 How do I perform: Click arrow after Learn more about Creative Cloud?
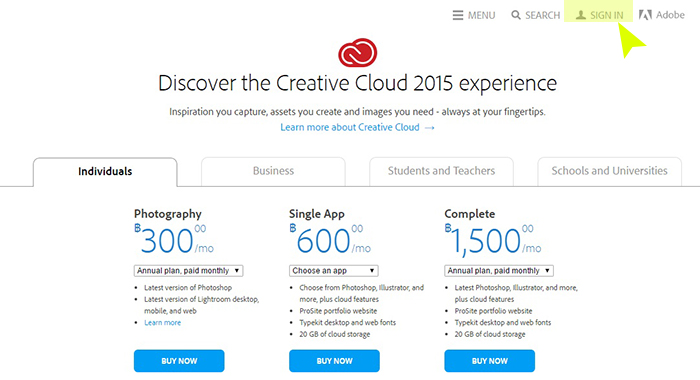point(429,128)
